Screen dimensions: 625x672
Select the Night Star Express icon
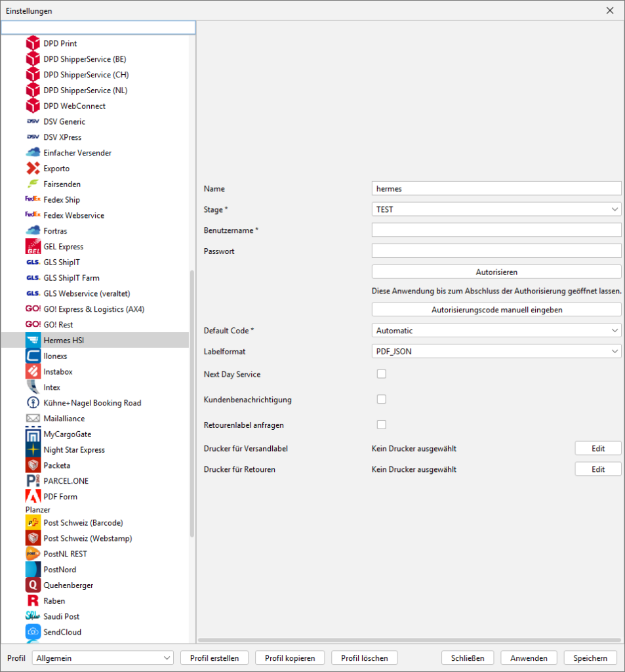tap(33, 450)
